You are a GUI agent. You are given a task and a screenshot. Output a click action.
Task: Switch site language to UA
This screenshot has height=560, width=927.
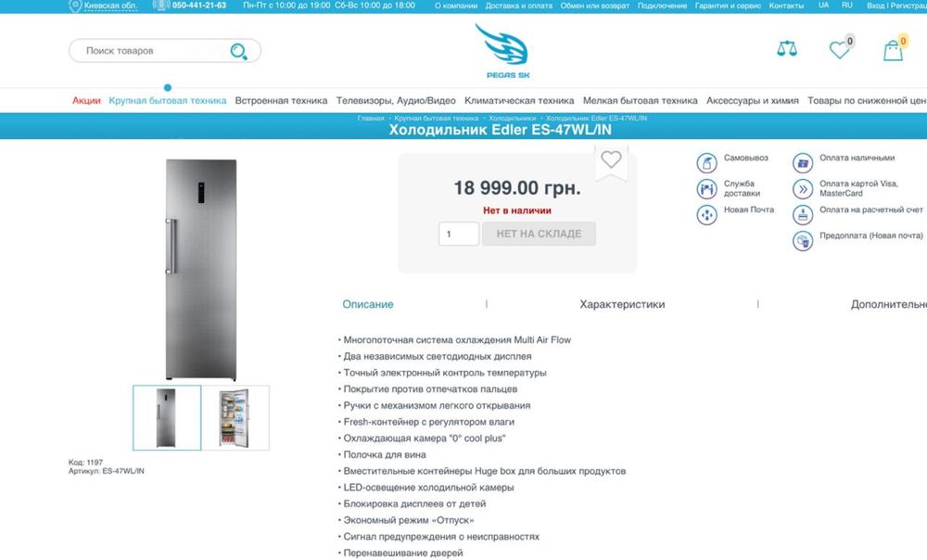(x=823, y=5)
